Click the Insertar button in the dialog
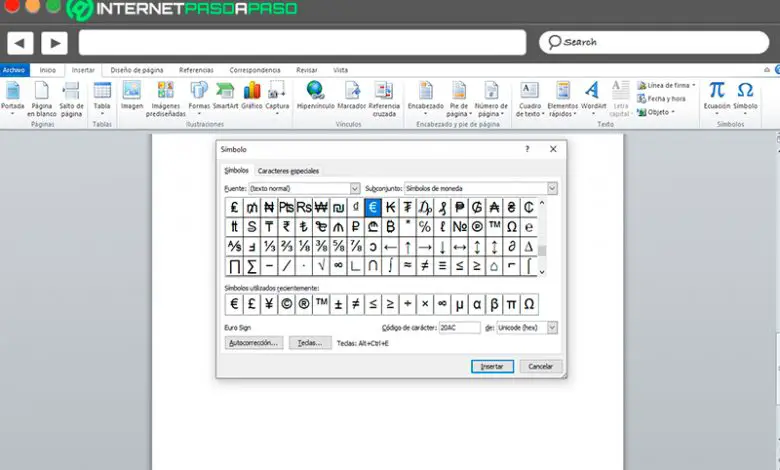This screenshot has width=780, height=470. pyautogui.click(x=492, y=367)
